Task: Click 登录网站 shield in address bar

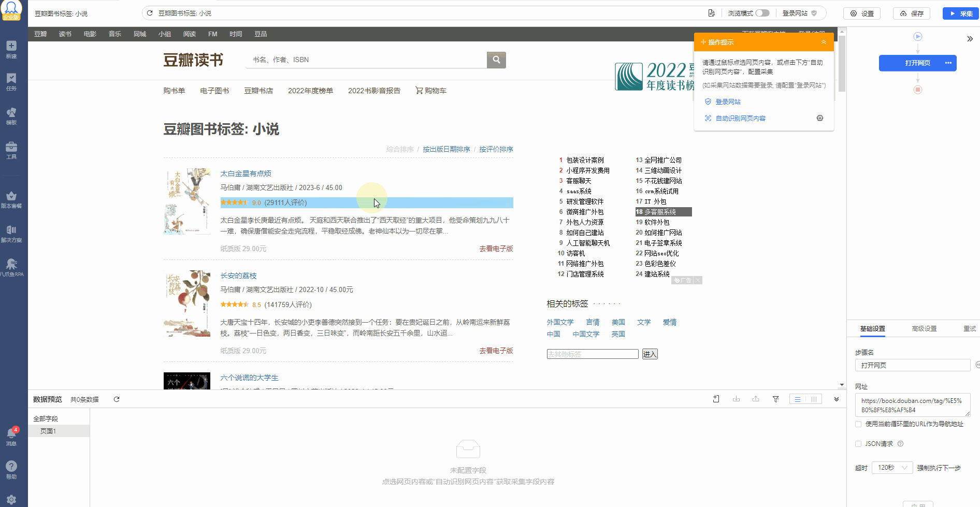Action: click(x=800, y=13)
